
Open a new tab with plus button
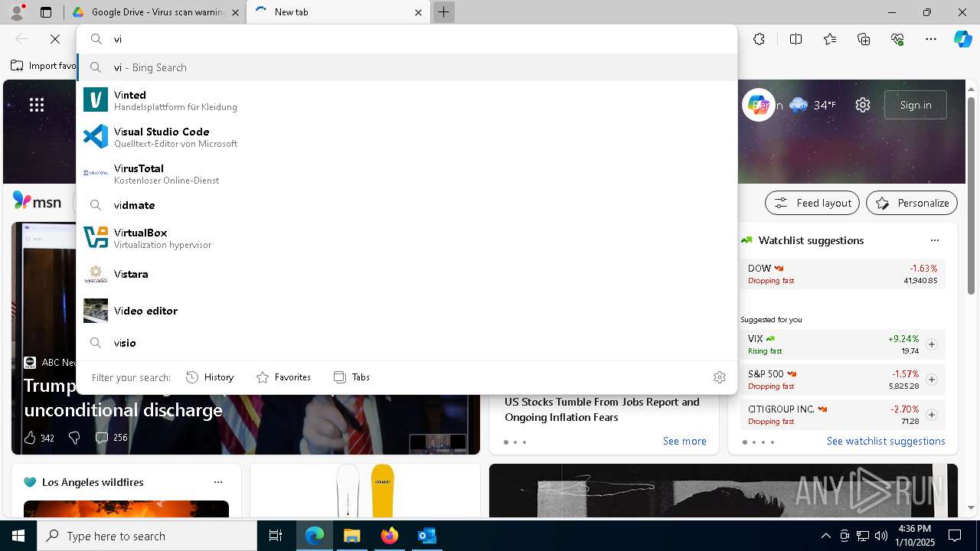click(443, 12)
